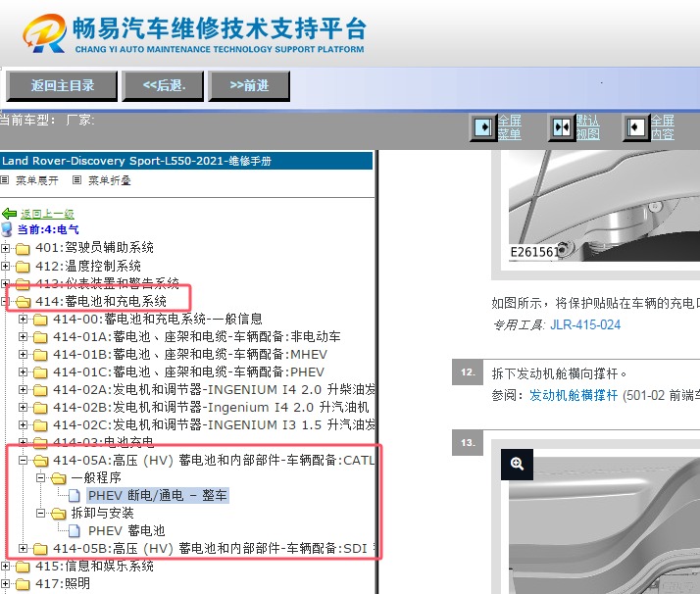
Task: Click the magnifier zoom icon on step 13 image
Action: (x=517, y=465)
